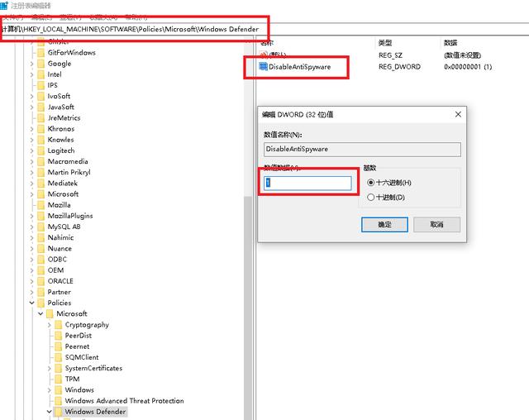Click the value data input field

click(x=307, y=183)
